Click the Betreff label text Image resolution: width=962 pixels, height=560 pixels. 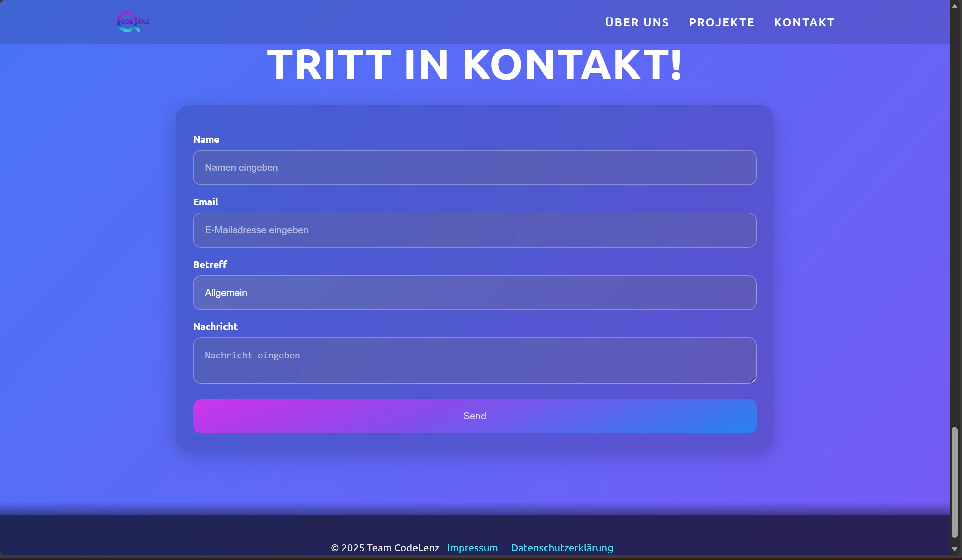[x=210, y=265]
